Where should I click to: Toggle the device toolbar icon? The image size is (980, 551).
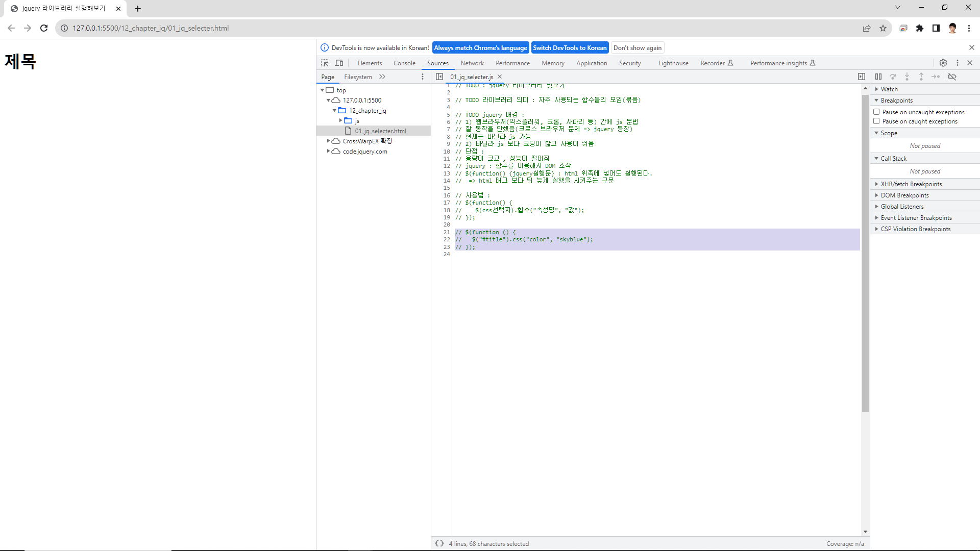pyautogui.click(x=339, y=63)
